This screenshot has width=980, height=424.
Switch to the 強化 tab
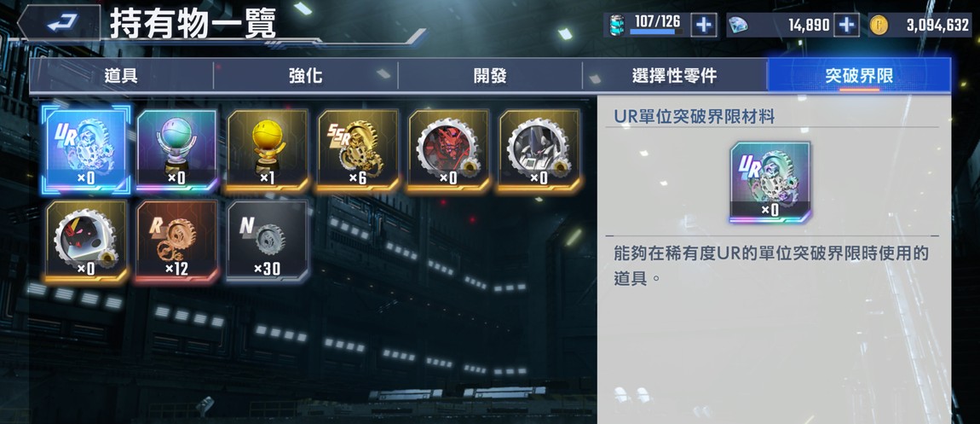pyautogui.click(x=306, y=76)
